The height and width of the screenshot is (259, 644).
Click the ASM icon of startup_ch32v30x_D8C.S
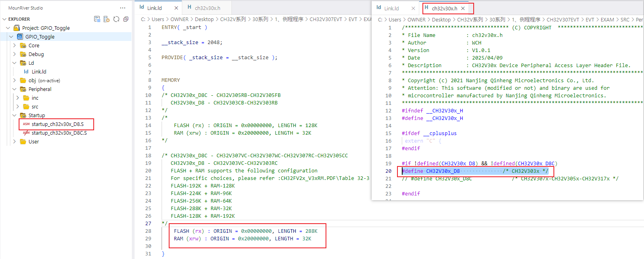[26, 133]
